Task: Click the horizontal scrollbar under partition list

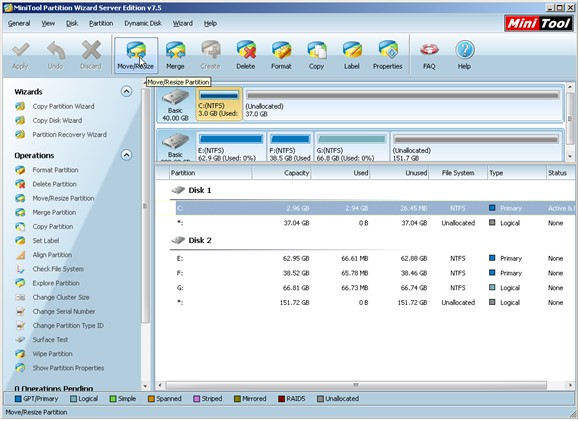Action: [356, 385]
